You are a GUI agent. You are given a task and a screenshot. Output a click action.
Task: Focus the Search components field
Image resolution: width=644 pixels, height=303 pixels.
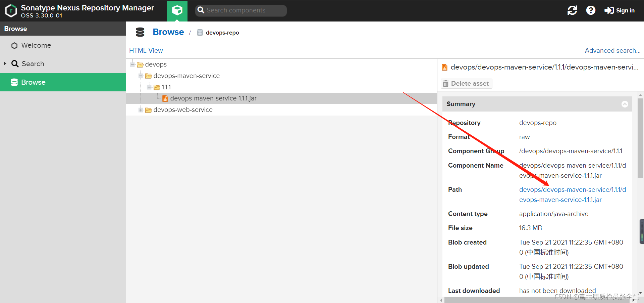coord(241,10)
